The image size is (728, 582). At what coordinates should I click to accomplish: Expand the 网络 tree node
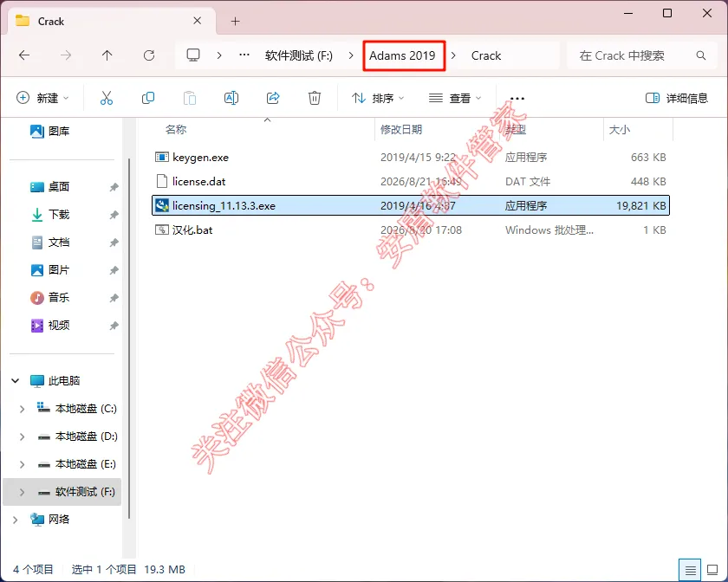[16, 520]
